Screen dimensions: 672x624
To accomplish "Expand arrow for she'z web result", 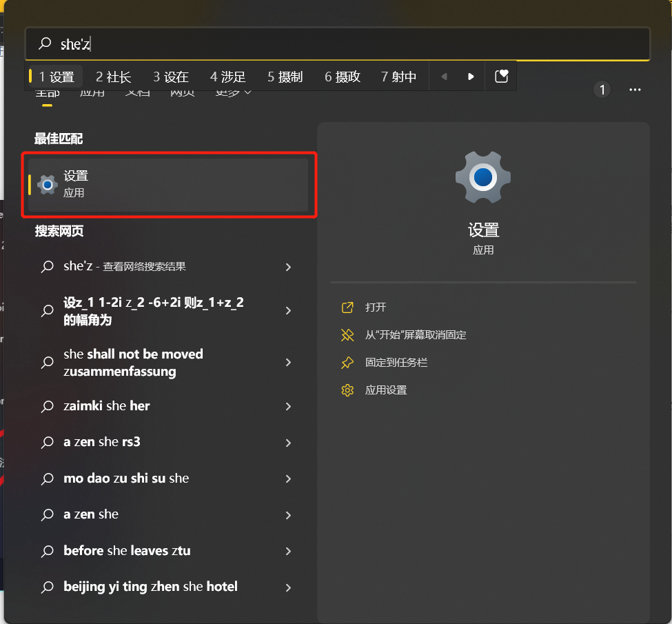I will point(288,268).
